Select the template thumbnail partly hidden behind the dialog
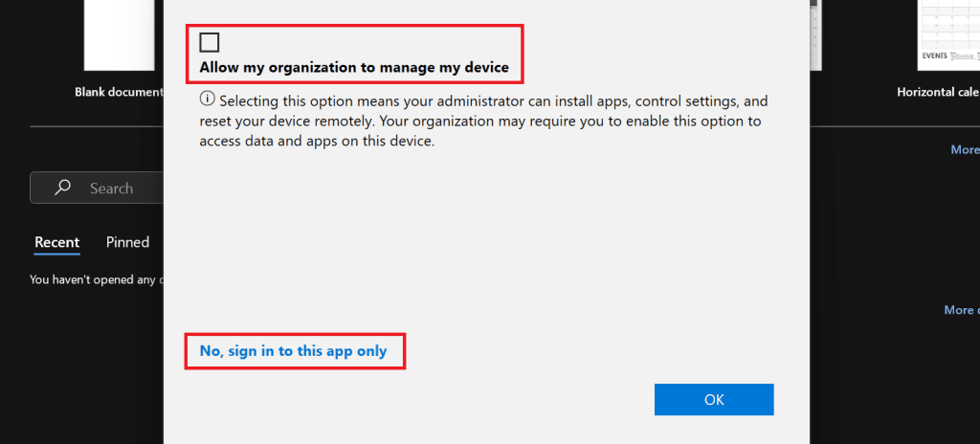 point(813,35)
